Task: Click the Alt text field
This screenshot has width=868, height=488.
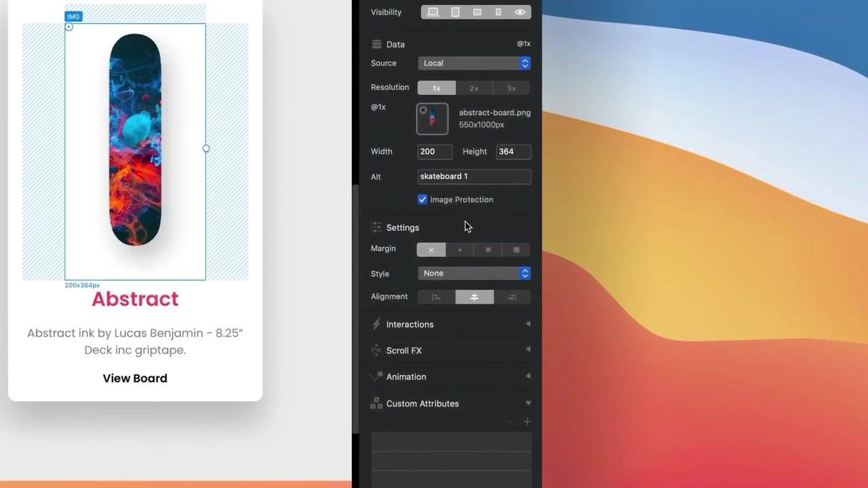Action: pyautogui.click(x=474, y=176)
